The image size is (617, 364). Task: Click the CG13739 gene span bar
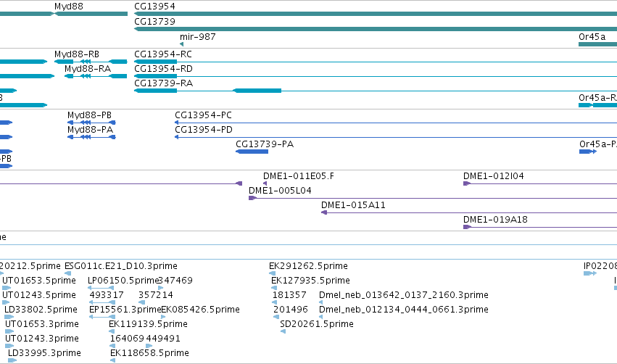(376, 29)
